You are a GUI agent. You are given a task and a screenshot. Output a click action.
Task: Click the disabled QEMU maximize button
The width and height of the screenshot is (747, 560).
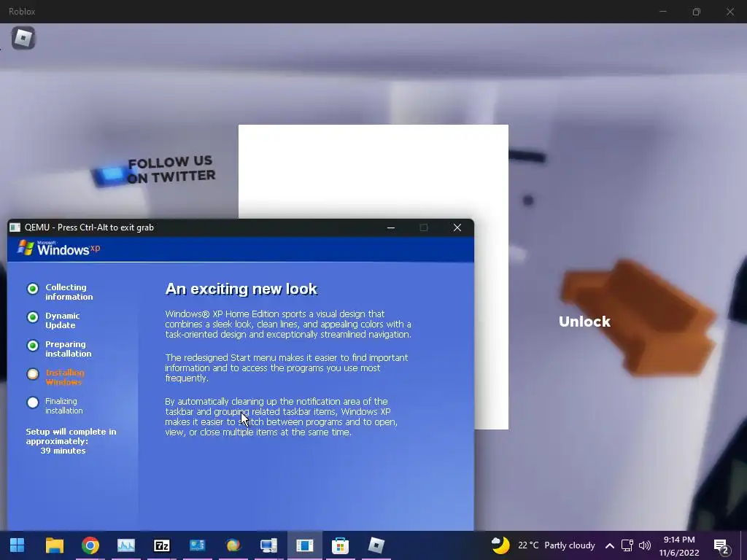424,227
